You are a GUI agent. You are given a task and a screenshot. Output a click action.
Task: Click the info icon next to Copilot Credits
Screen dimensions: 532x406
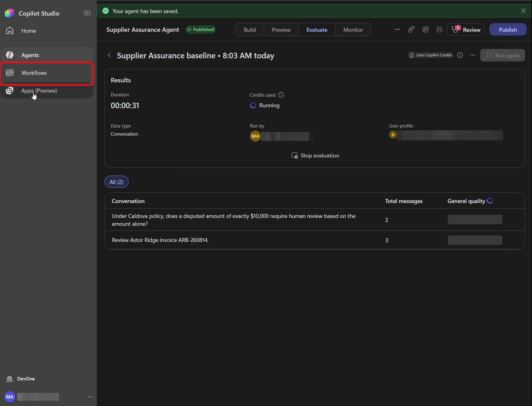460,55
